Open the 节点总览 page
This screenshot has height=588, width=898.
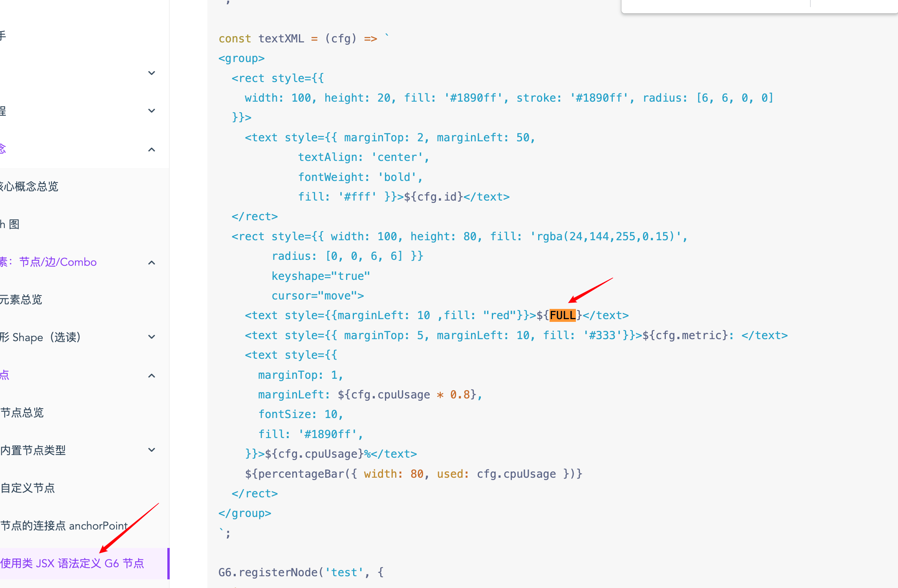22,413
